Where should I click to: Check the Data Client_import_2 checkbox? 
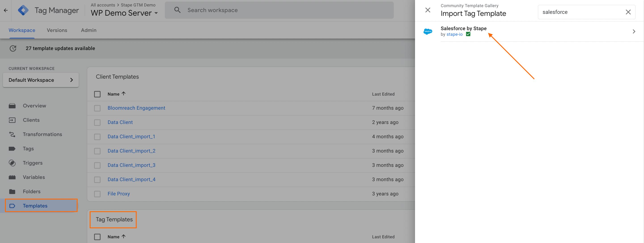coord(97,151)
